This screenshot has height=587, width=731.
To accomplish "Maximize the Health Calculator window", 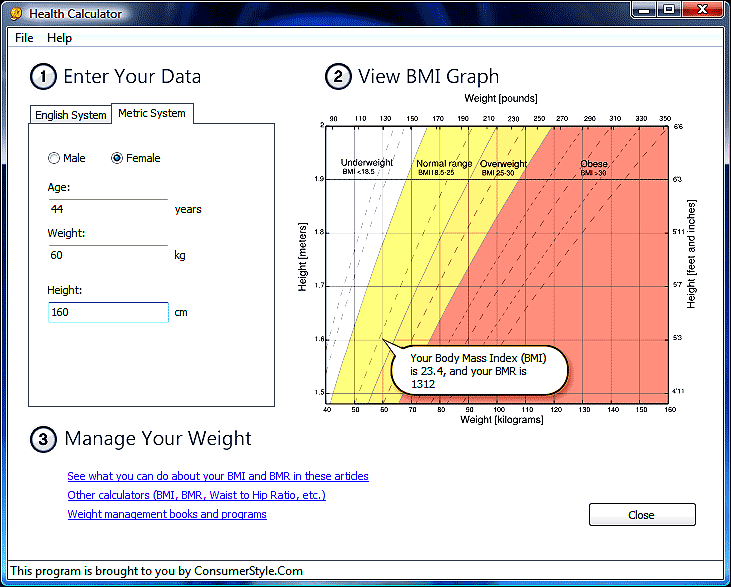I will (x=669, y=9).
